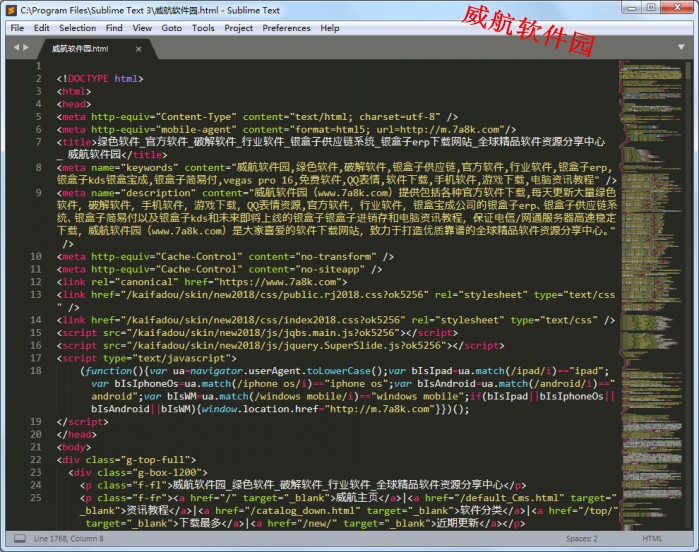Viewport: 699px width, 552px height.
Task: Open the Project menu
Action: pyautogui.click(x=238, y=28)
